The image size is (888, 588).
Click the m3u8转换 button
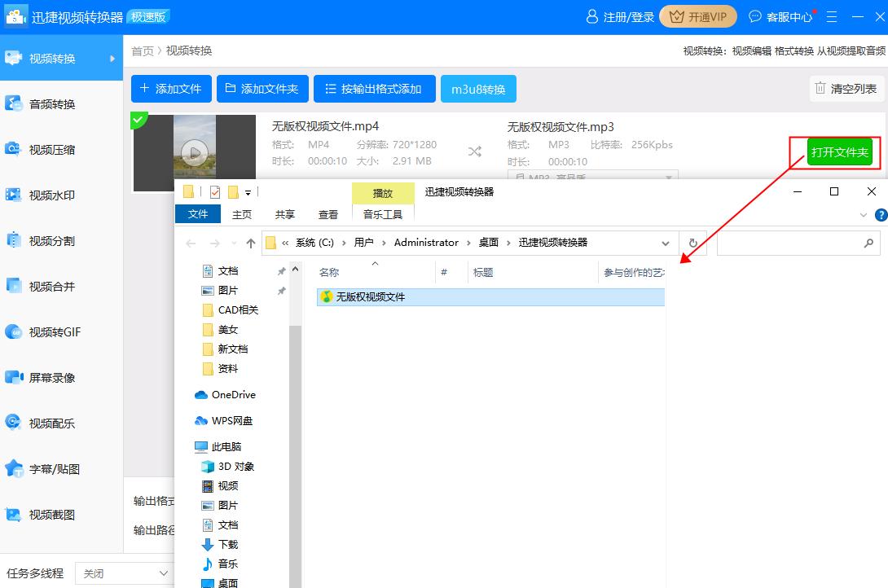pos(478,89)
